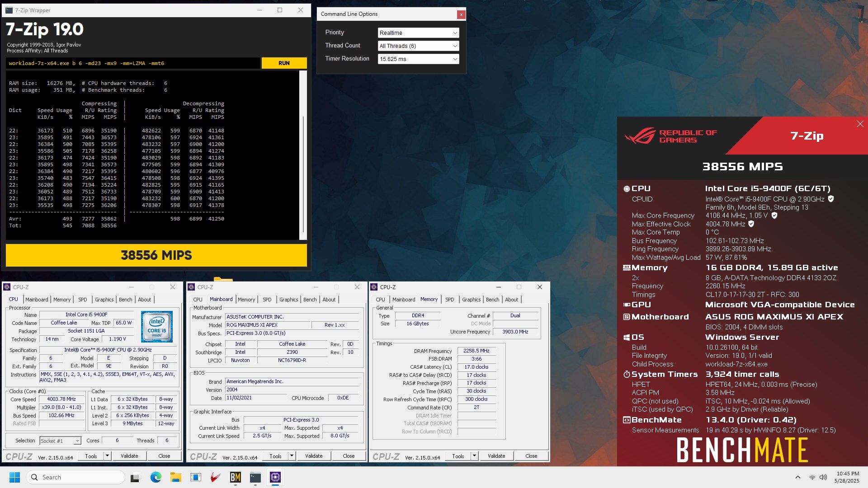Click the 7-Zip Wrapper title bar icon
868x488 pixels.
pos(9,10)
